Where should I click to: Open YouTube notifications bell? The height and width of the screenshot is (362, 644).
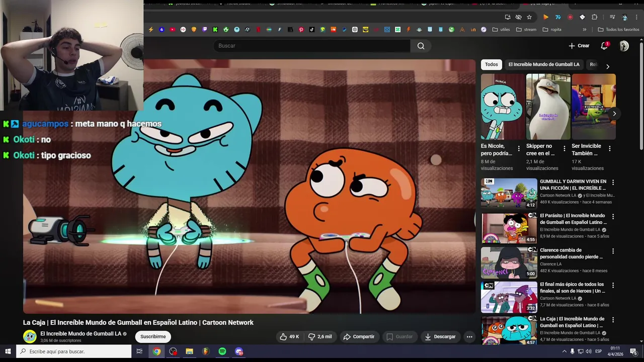point(604,46)
